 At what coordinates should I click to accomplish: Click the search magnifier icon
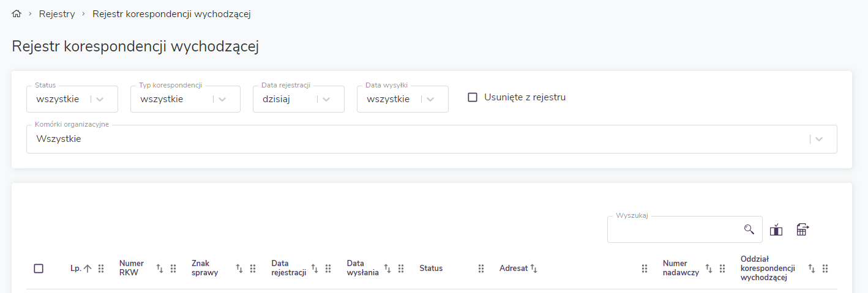(x=749, y=229)
